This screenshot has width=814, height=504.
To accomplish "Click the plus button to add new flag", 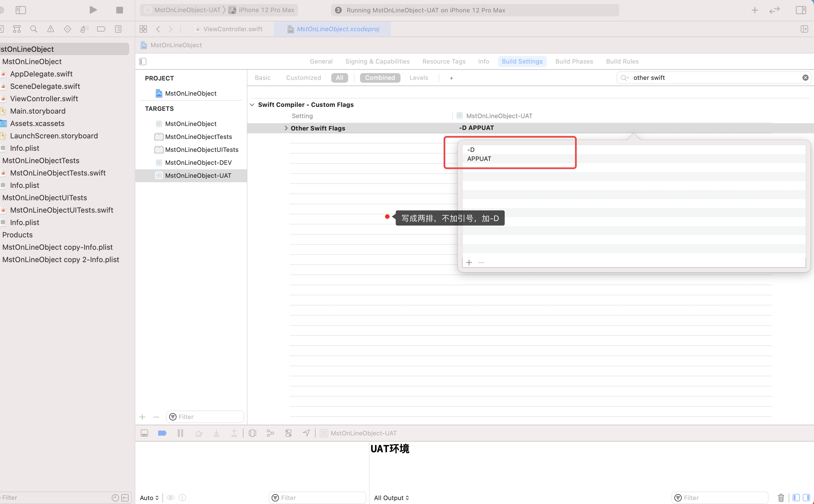I will click(x=469, y=262).
